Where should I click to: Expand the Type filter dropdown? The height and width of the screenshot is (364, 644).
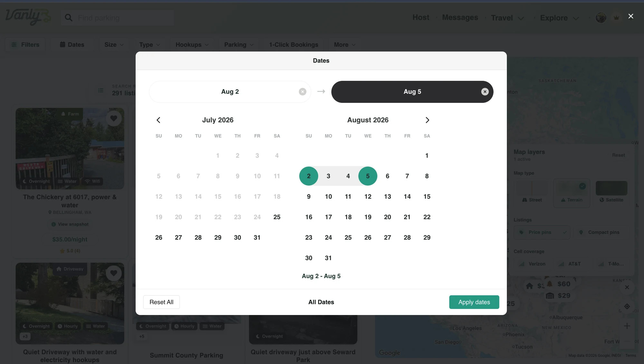[x=150, y=45]
